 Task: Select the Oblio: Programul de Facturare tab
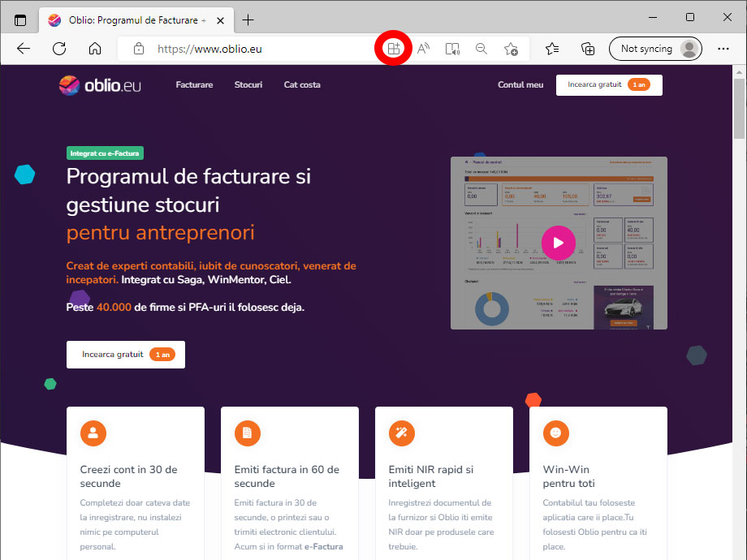136,20
